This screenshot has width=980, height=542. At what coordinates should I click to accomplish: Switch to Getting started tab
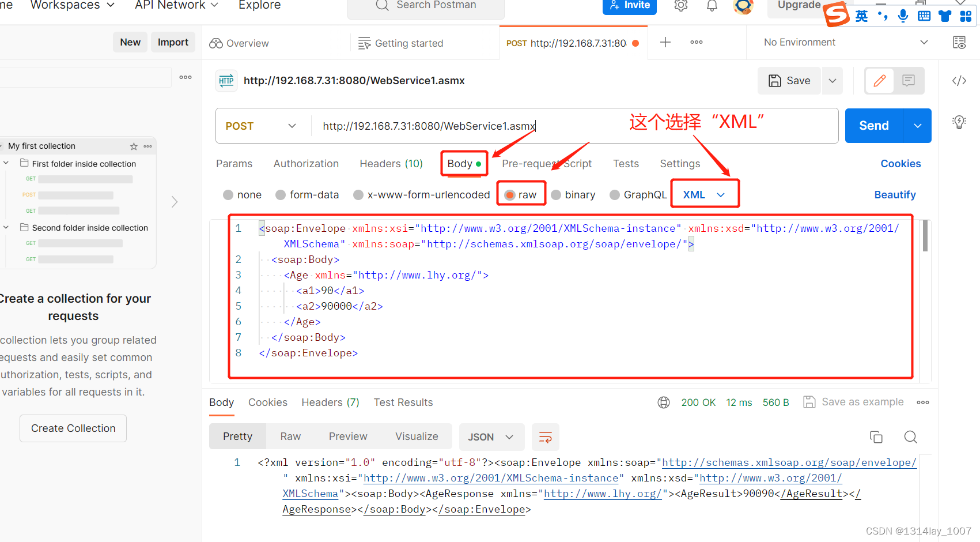401,43
